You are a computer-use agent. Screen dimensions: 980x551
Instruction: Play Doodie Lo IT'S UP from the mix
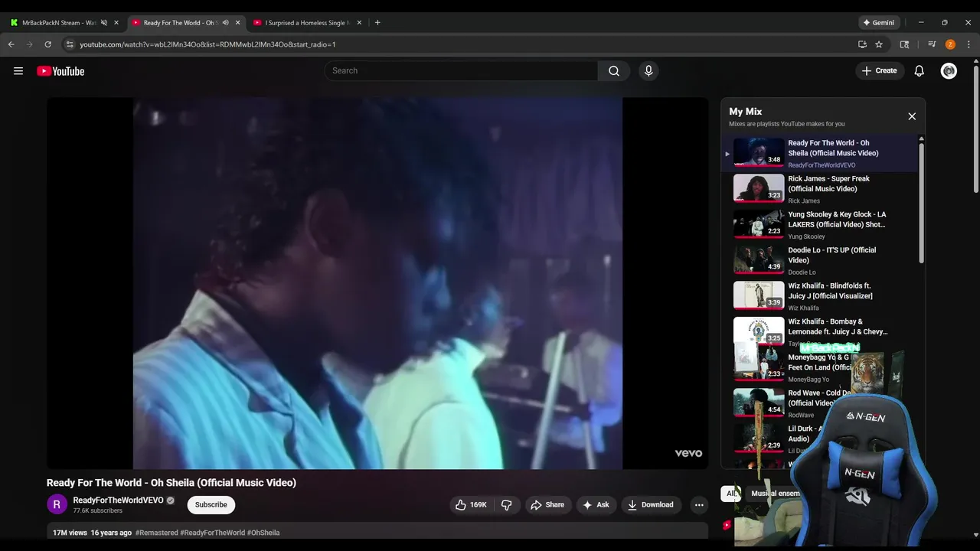(819, 260)
